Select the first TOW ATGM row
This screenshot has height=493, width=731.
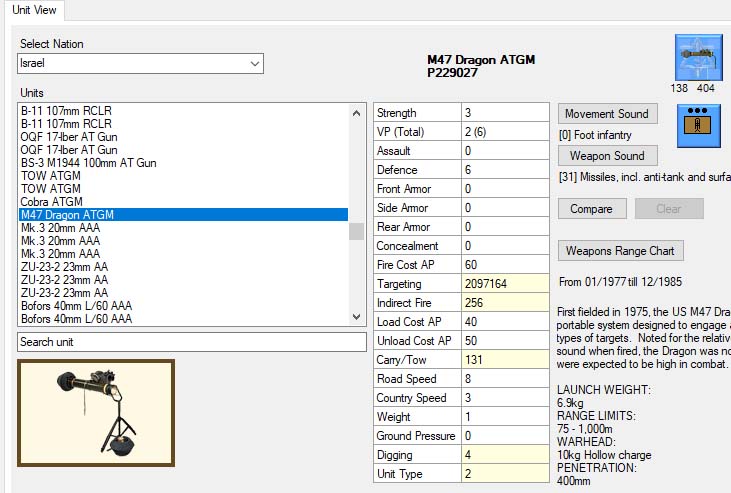[184, 176]
